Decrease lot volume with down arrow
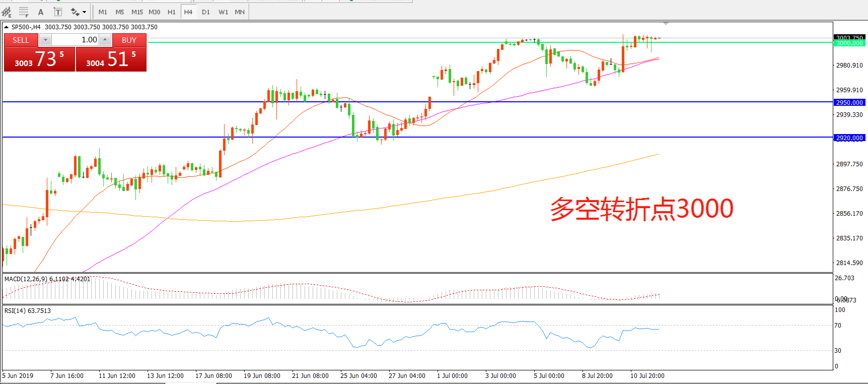The width and height of the screenshot is (868, 384). tap(45, 40)
